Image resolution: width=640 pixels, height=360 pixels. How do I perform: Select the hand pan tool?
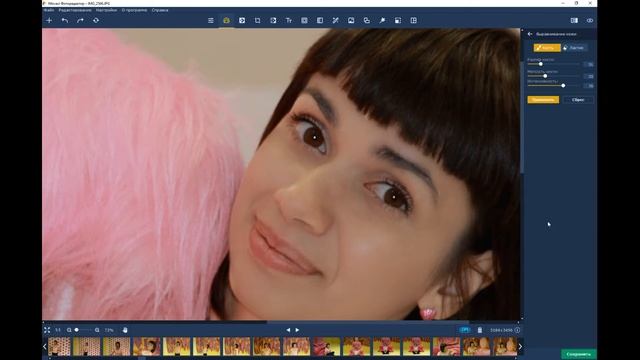125,330
